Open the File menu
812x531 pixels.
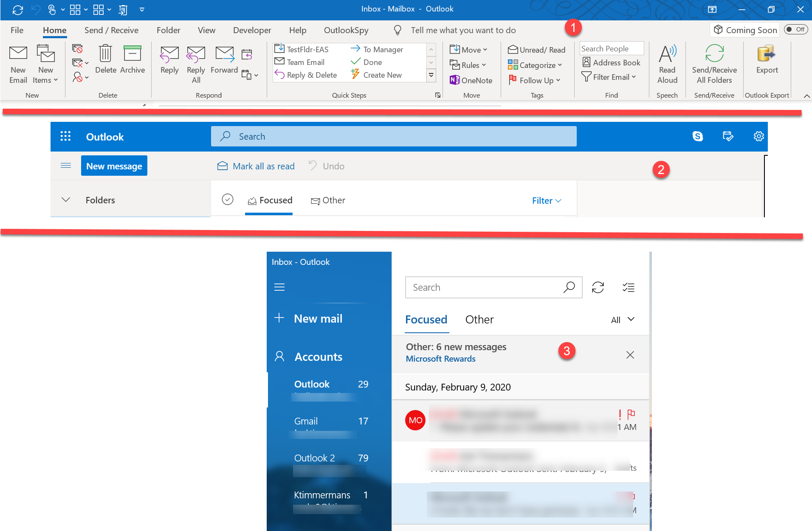coord(17,30)
